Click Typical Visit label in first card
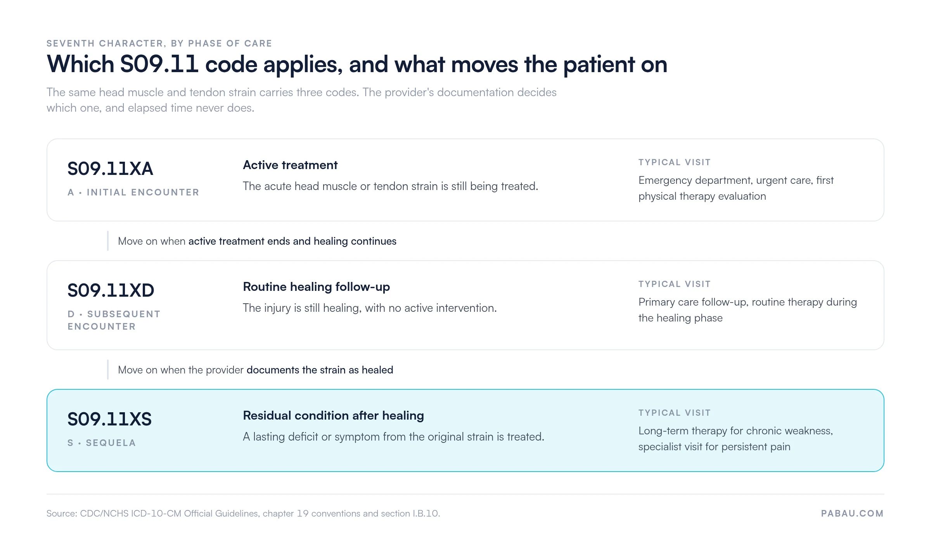 pos(675,162)
